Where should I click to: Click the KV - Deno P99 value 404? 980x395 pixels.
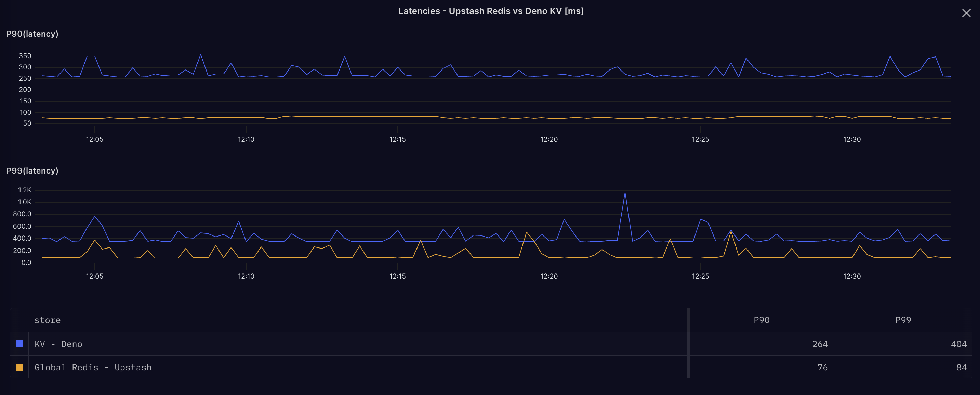coord(958,344)
